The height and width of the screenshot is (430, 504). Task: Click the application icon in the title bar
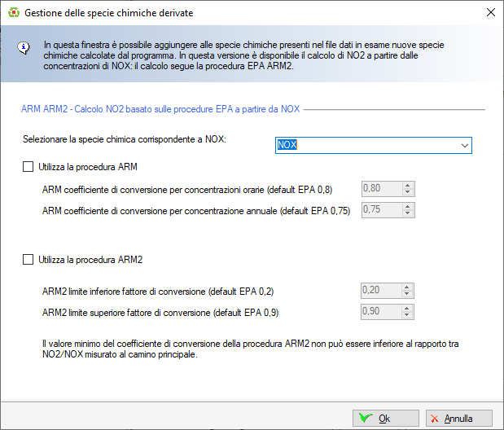[14, 13]
